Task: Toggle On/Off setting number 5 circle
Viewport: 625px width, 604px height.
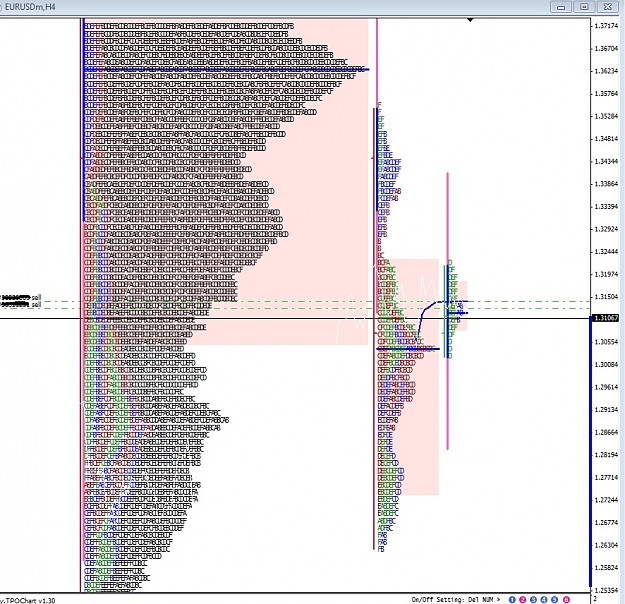Action: coord(554,600)
